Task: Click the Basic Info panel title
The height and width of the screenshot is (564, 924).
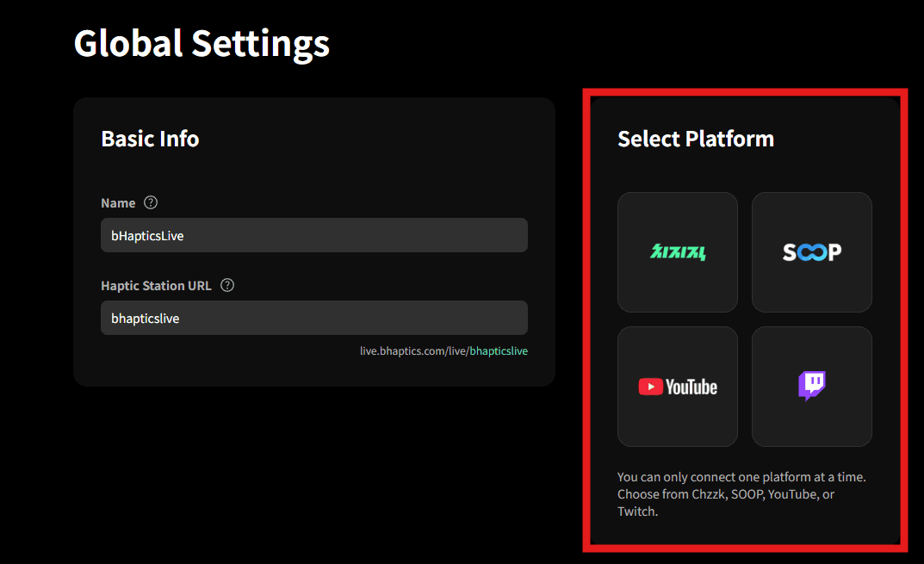Action: [x=150, y=138]
